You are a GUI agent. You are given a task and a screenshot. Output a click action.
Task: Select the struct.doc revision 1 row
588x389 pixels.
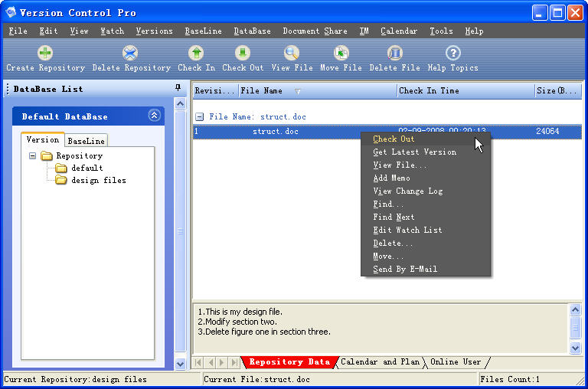[x=387, y=131]
